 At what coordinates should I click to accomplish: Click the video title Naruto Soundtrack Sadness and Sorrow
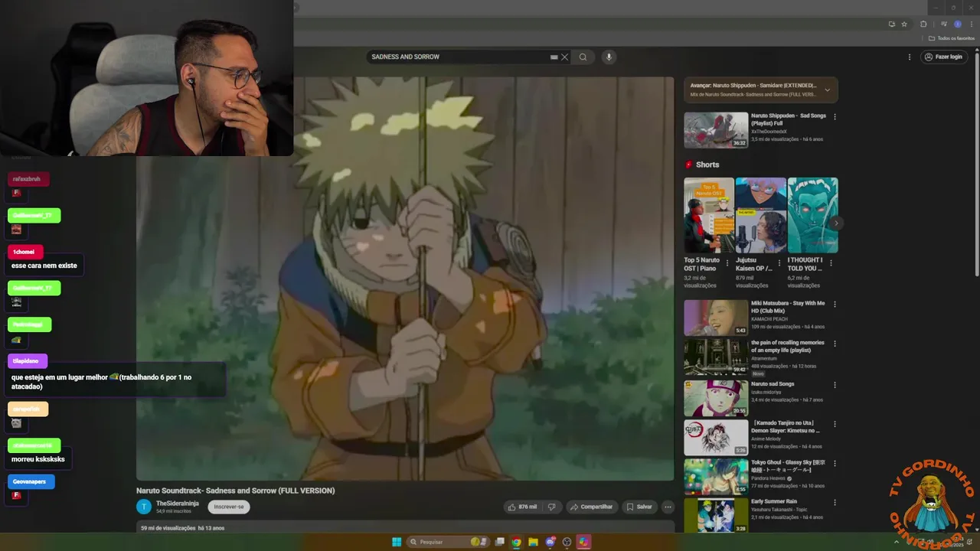(236, 491)
